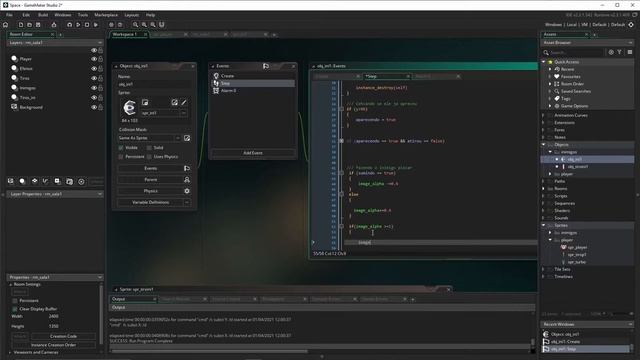Create a new project from toolbar

coord(21,25)
